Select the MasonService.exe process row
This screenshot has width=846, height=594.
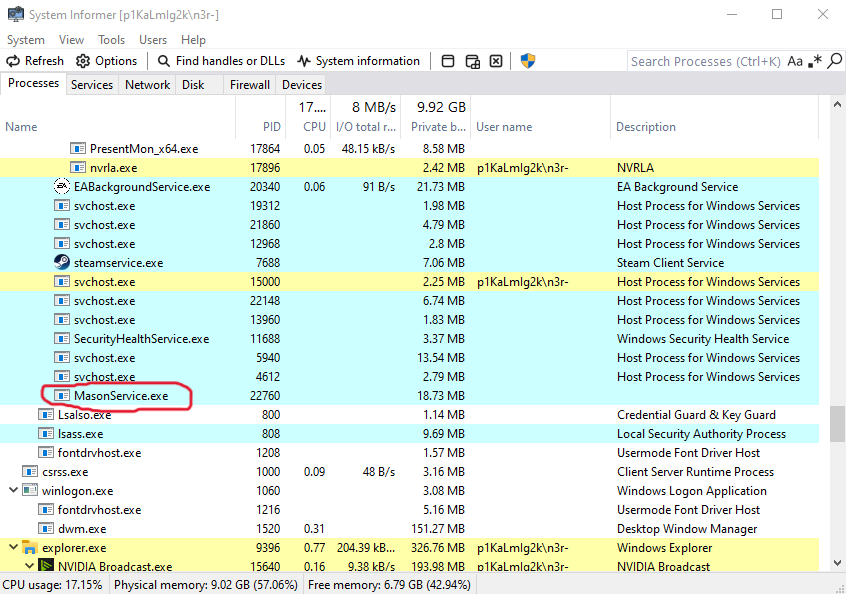(410, 395)
